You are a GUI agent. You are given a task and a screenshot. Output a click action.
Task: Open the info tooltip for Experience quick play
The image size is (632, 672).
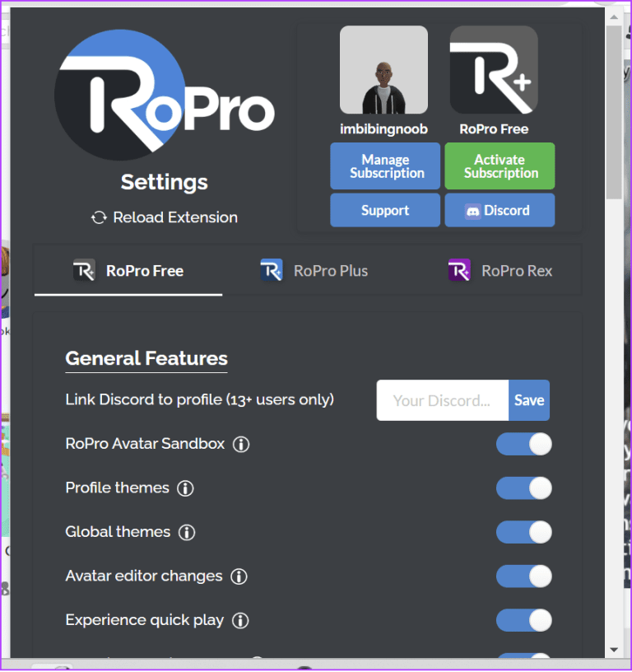click(240, 620)
